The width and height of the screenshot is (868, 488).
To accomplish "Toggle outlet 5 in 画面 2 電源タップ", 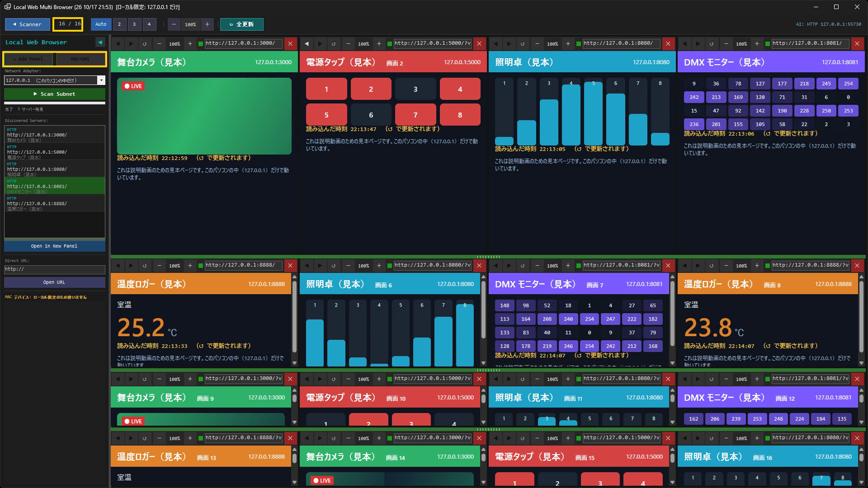I will tap(326, 115).
